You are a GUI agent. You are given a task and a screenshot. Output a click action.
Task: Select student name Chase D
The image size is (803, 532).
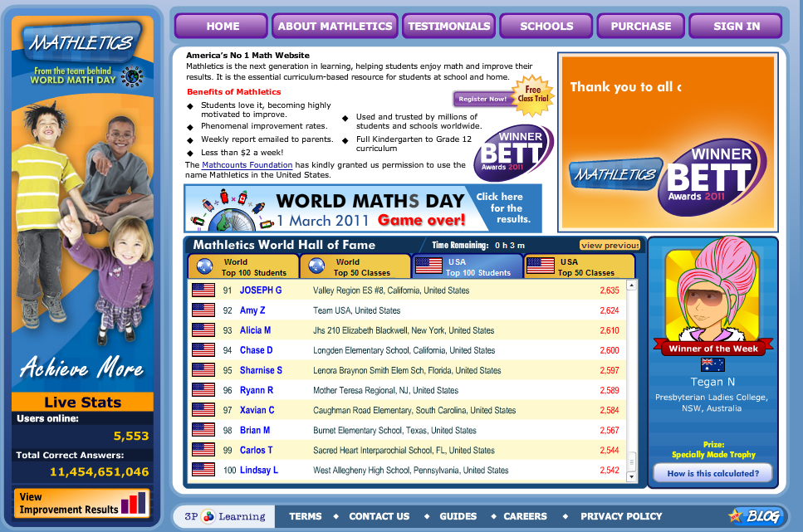[256, 350]
